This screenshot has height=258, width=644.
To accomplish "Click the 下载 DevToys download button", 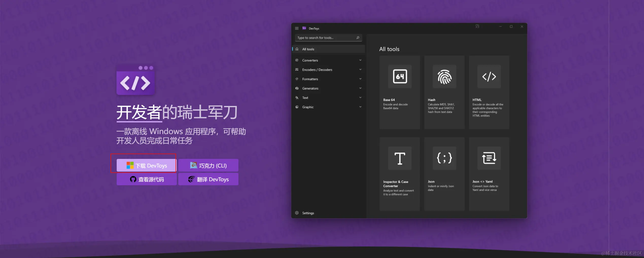I will click(x=147, y=165).
